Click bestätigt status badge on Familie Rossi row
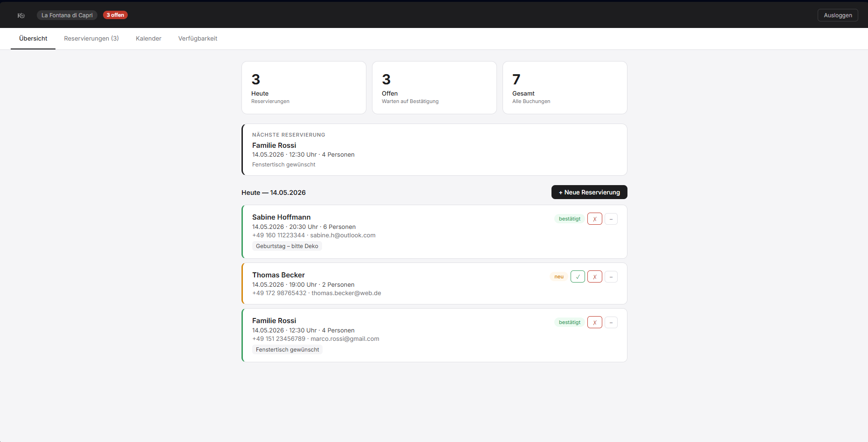The height and width of the screenshot is (442, 868). (570, 322)
